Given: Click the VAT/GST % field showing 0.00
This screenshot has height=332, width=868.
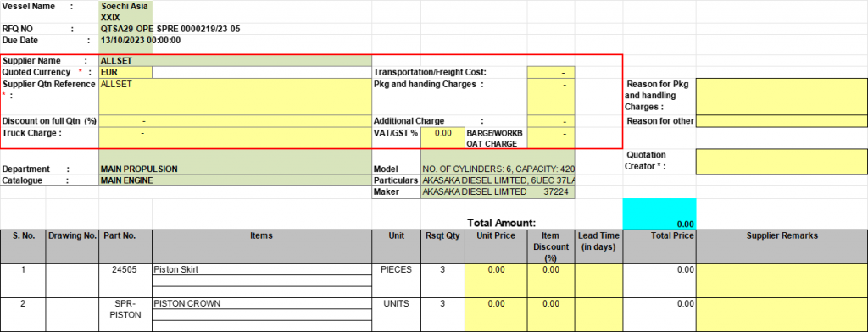Looking at the screenshot, I should [442, 138].
